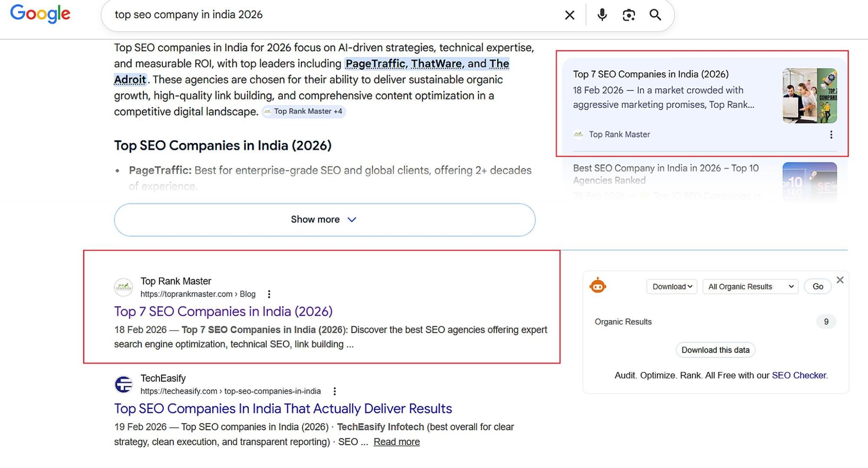Start voice search with the microphone icon
Viewport: 868px width, 468px height.
tap(602, 14)
